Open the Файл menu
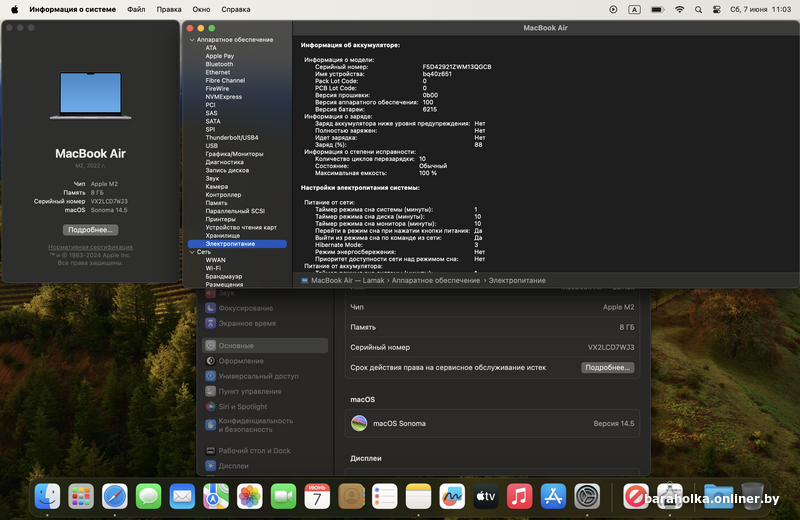This screenshot has width=800, height=520. [136, 9]
